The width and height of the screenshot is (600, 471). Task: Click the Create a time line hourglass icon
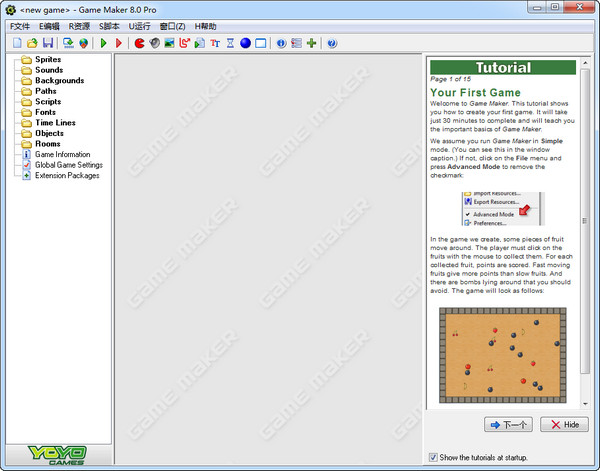click(x=229, y=43)
